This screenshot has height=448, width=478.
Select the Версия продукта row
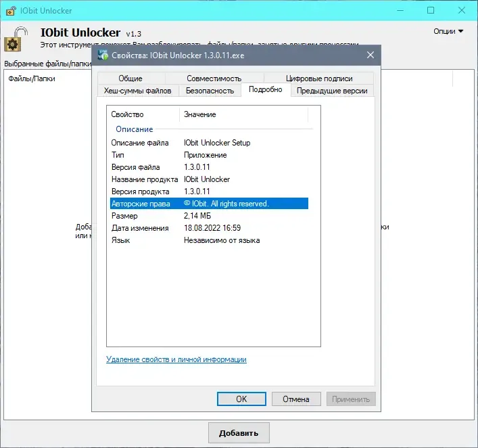click(209, 192)
